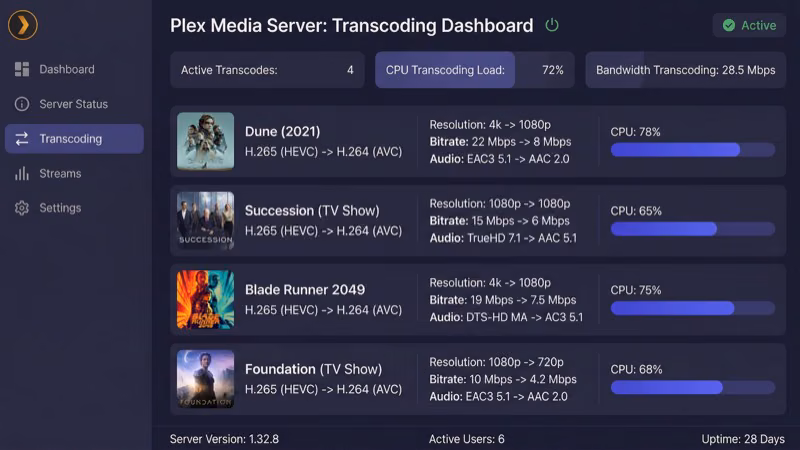
Task: Click the page title Transcoding Dashboard
Action: (x=352, y=26)
